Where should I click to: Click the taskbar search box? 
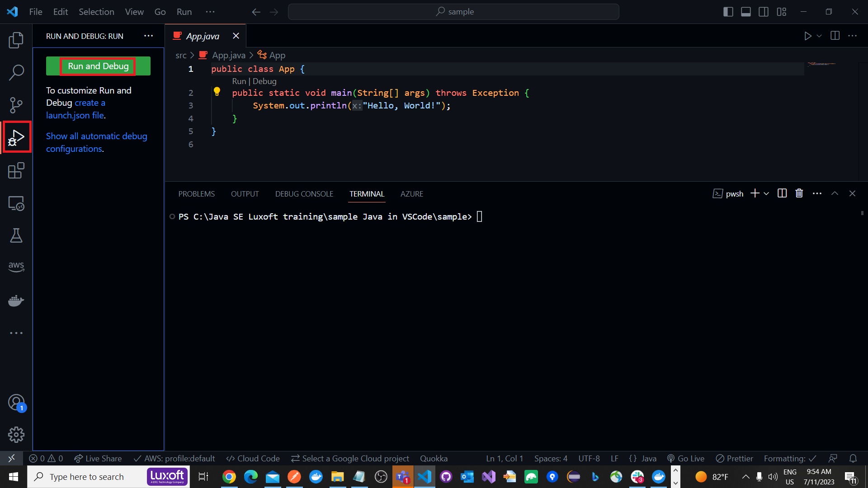point(108,477)
